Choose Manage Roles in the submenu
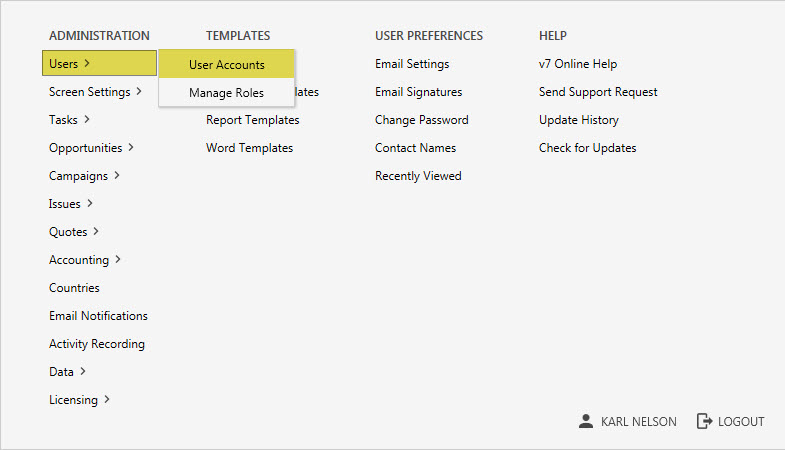This screenshot has height=450, width=785. point(226,93)
